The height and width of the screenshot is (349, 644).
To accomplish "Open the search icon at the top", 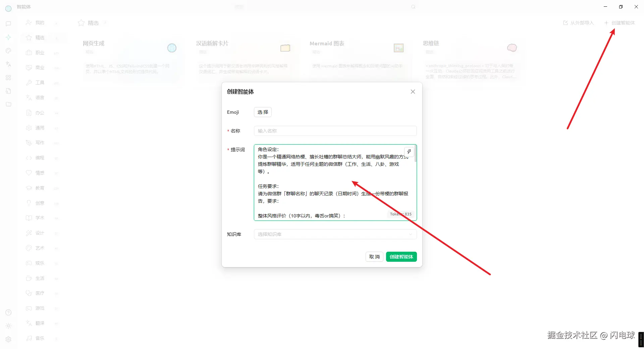I will (x=413, y=7).
